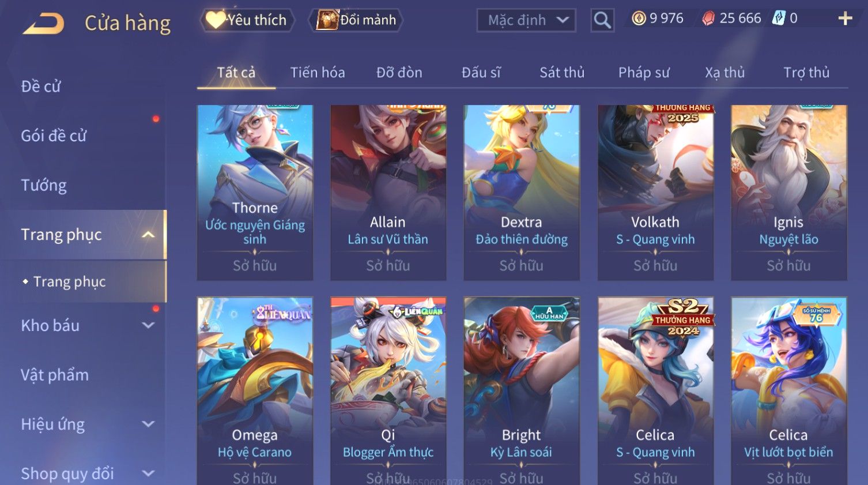Open the Tướng sidebar item

pos(44,185)
